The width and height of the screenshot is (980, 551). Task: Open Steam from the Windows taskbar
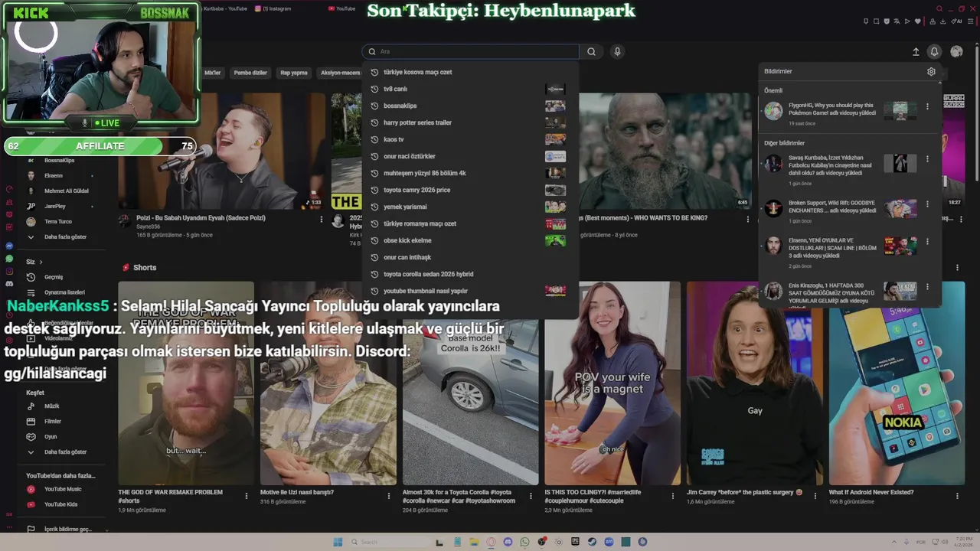click(x=592, y=542)
